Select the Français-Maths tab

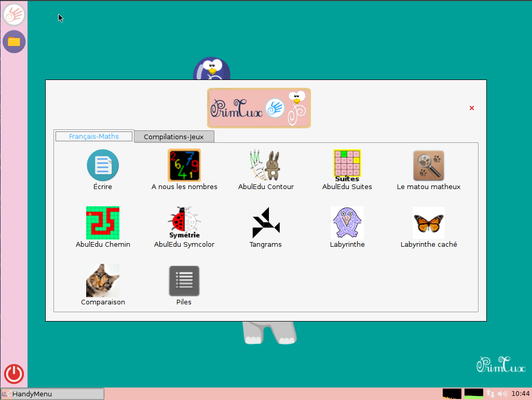(x=94, y=136)
